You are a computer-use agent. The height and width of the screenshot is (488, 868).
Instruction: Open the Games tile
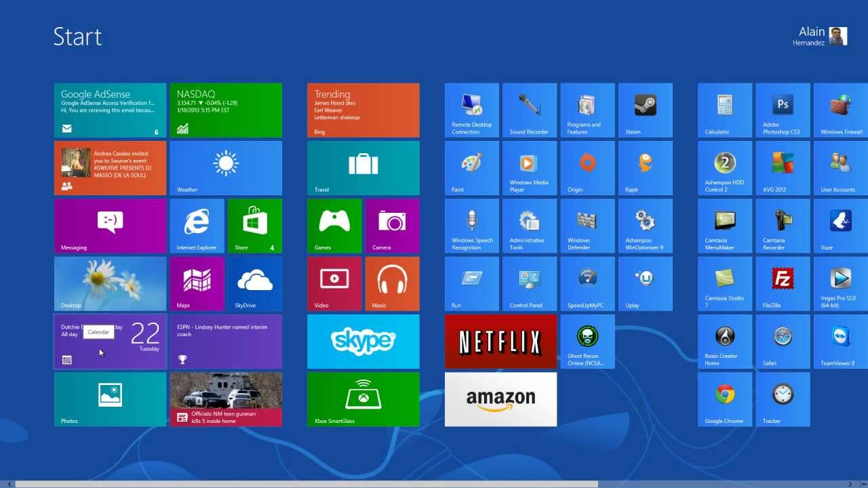point(334,226)
